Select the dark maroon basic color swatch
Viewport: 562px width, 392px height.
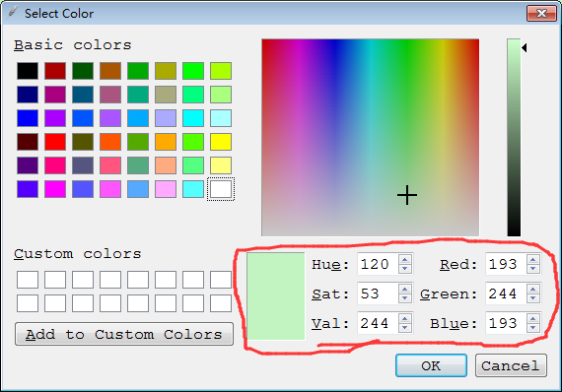[28, 142]
